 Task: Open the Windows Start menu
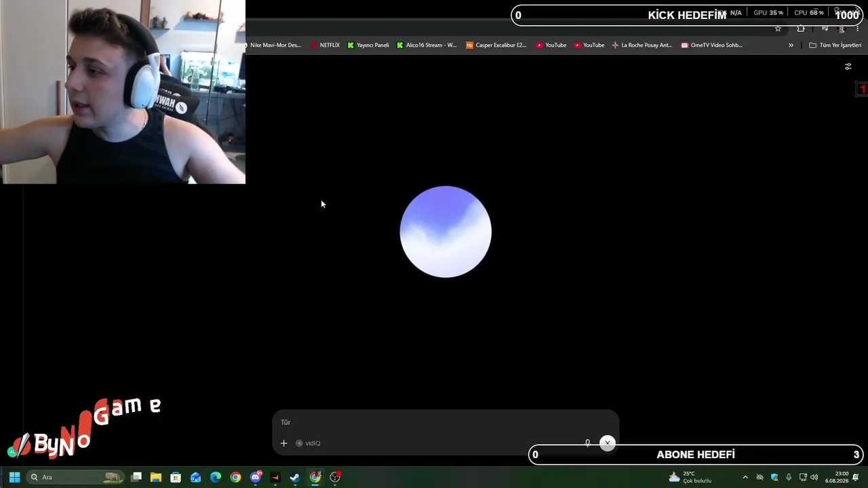point(14,477)
